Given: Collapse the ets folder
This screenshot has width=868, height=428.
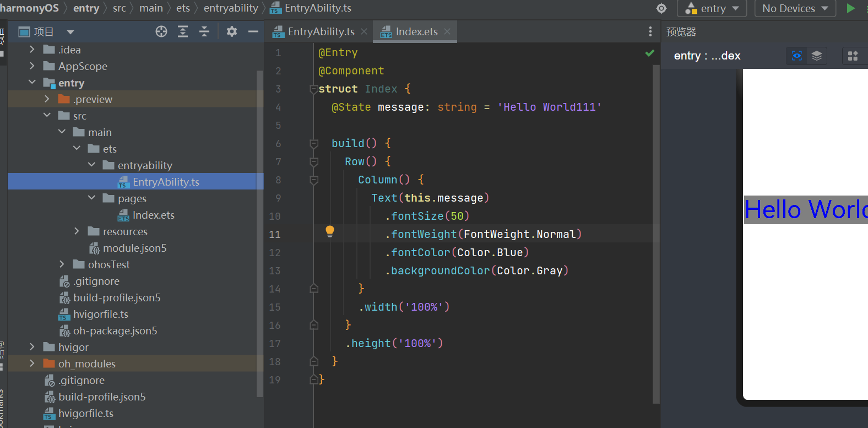Looking at the screenshot, I should pos(77,149).
